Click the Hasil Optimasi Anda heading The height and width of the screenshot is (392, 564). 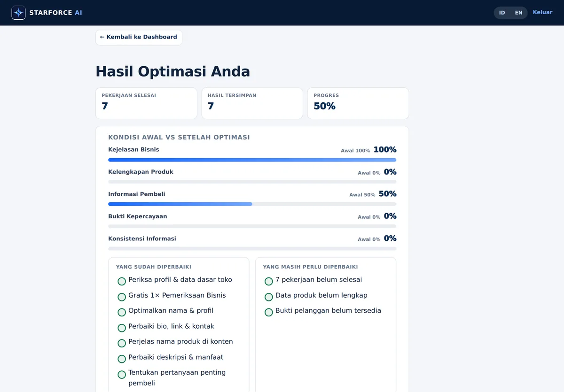tap(172, 71)
